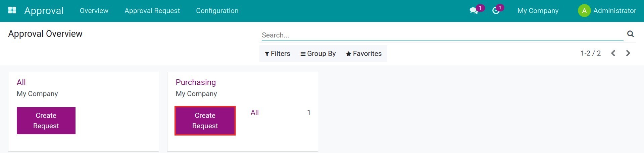Open the apps grid home menu

[x=12, y=10]
